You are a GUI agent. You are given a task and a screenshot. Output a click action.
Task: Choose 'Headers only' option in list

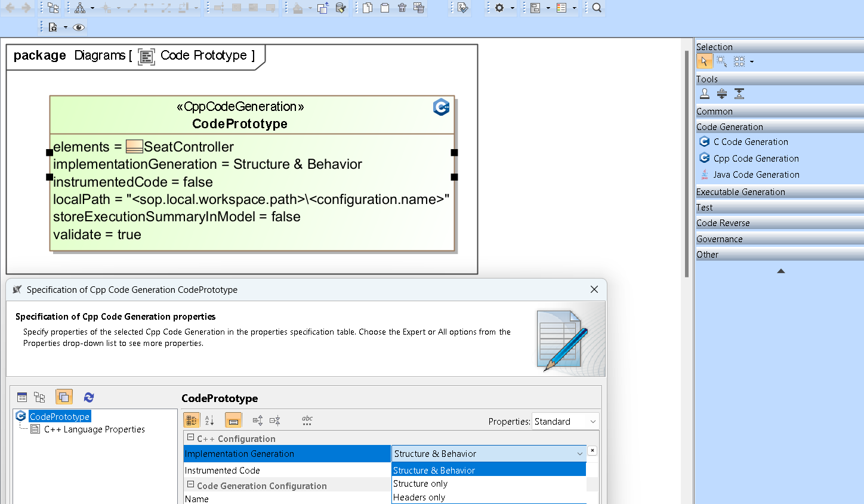tap(419, 497)
